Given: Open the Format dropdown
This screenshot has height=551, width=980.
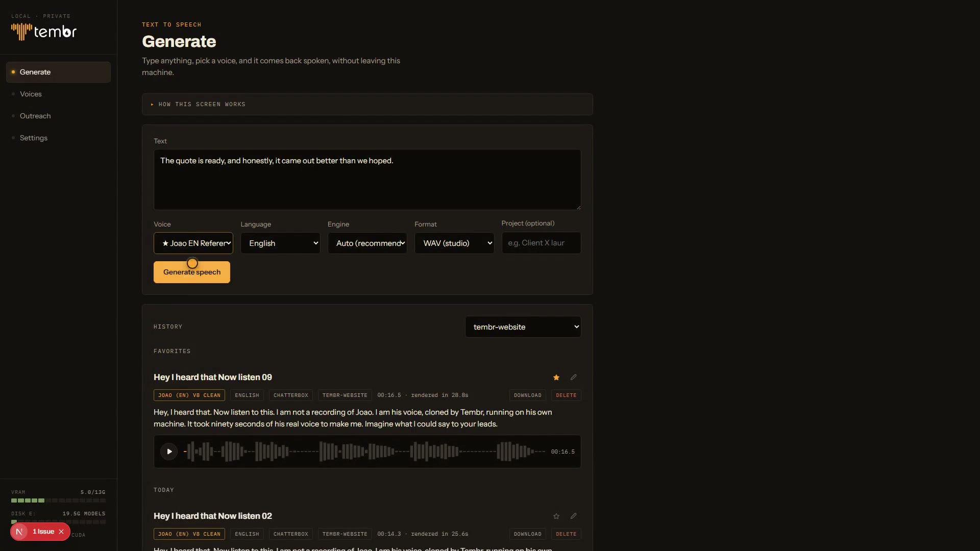Looking at the screenshot, I should (454, 243).
